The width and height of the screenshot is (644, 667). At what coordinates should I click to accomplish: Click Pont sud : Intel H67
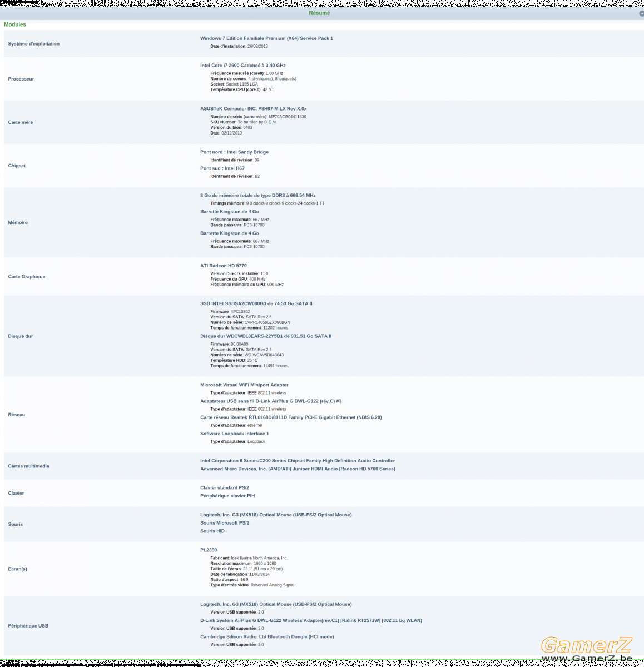[222, 168]
